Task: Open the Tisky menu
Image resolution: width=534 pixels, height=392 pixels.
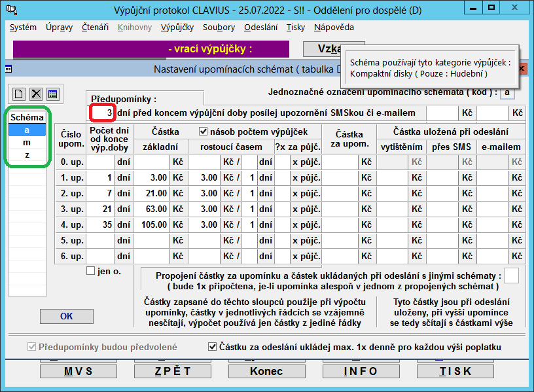Action: (296, 27)
